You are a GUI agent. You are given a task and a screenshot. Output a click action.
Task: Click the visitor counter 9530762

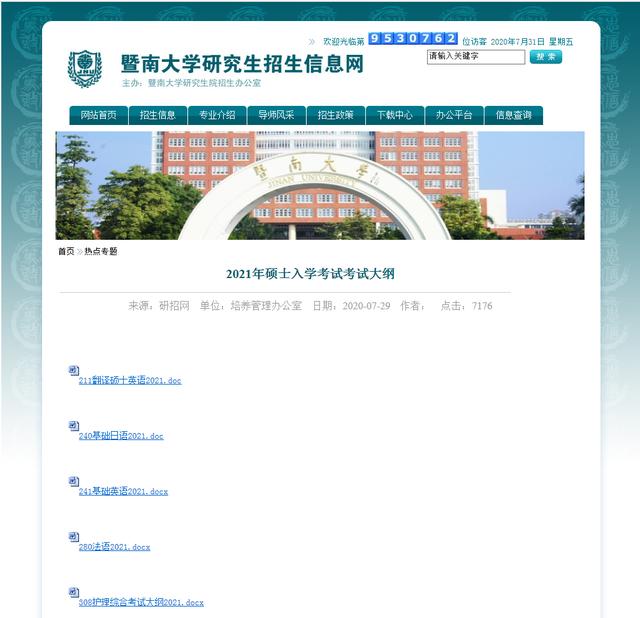click(413, 38)
